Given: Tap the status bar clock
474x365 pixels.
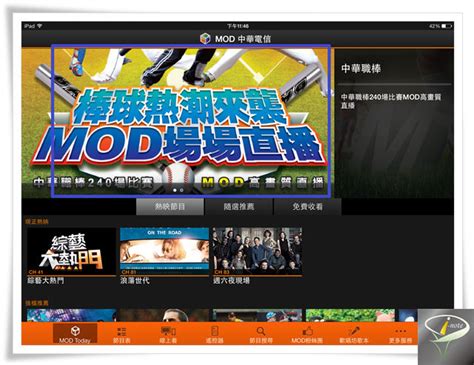Looking at the screenshot, I should [x=238, y=26].
